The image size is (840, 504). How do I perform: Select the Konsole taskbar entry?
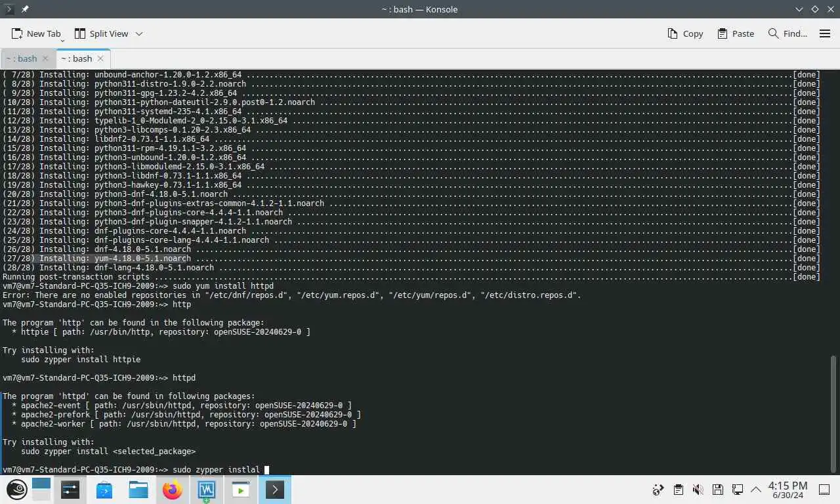tap(275, 490)
